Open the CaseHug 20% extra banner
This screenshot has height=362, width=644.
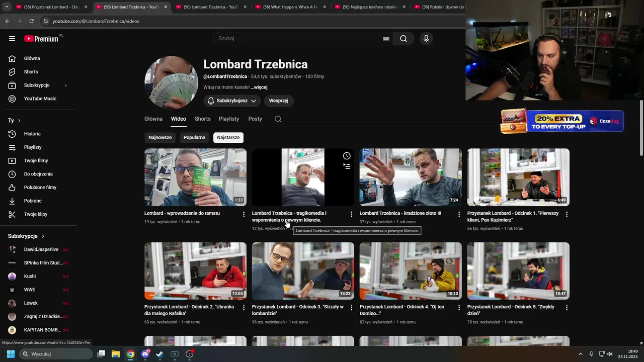562,121
